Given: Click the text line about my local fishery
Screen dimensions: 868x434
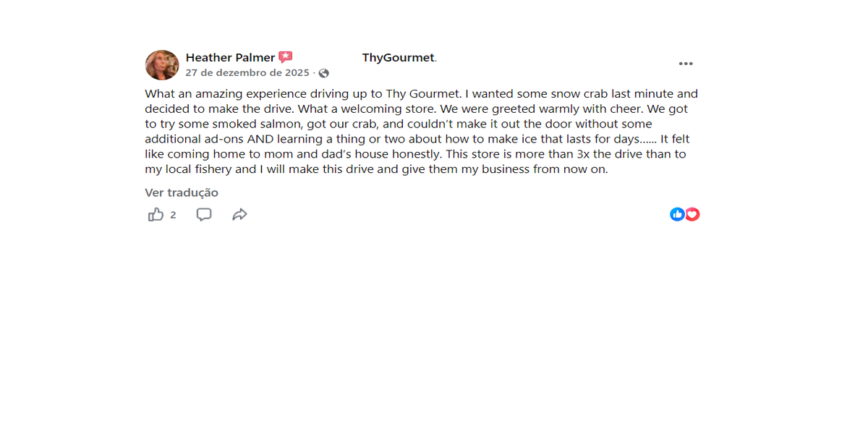Looking at the screenshot, I should click(x=376, y=170).
